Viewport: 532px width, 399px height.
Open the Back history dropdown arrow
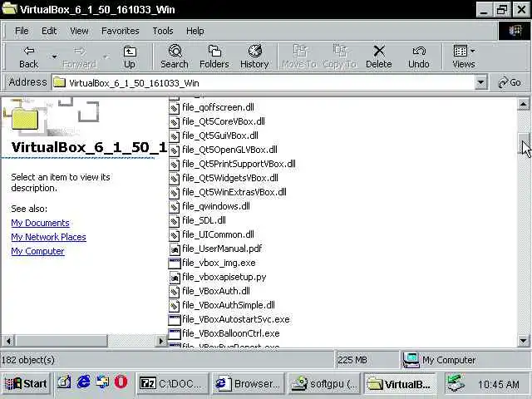click(x=54, y=57)
